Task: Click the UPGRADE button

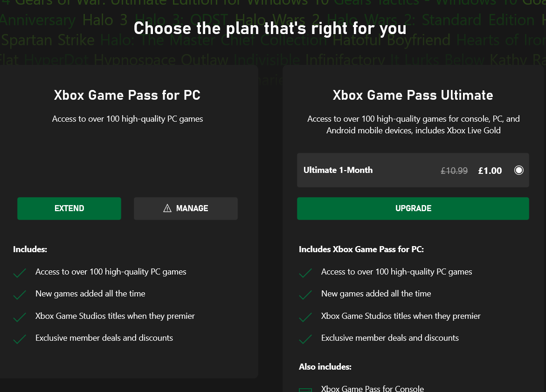Action: pyautogui.click(x=413, y=208)
